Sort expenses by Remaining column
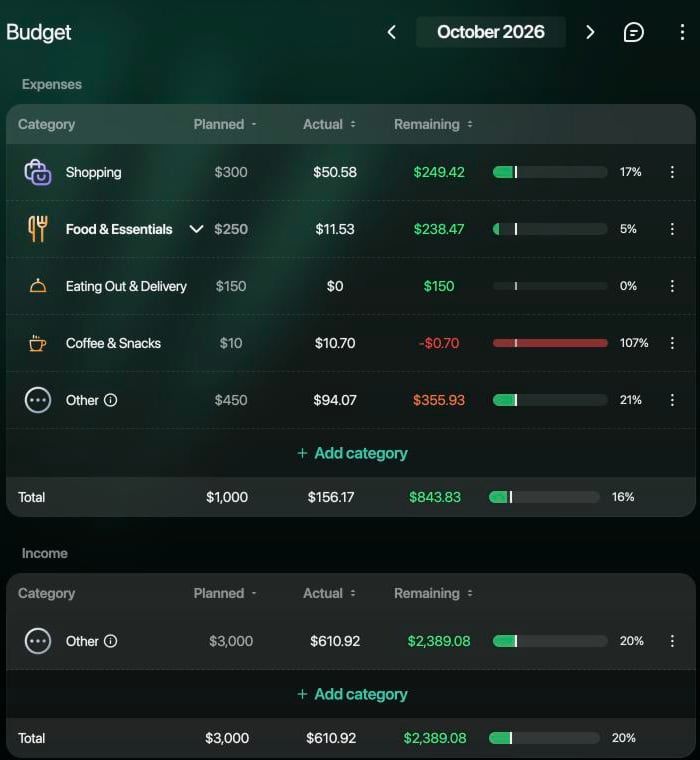 pyautogui.click(x=433, y=125)
